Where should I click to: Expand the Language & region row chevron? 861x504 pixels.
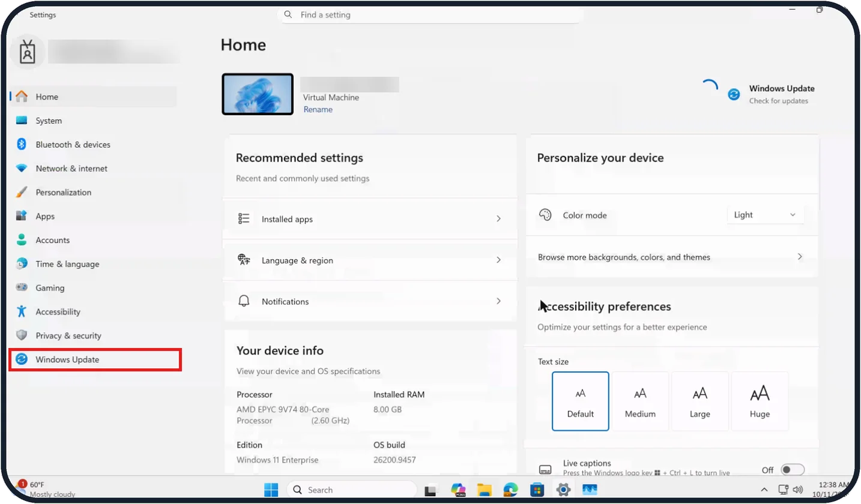498,260
